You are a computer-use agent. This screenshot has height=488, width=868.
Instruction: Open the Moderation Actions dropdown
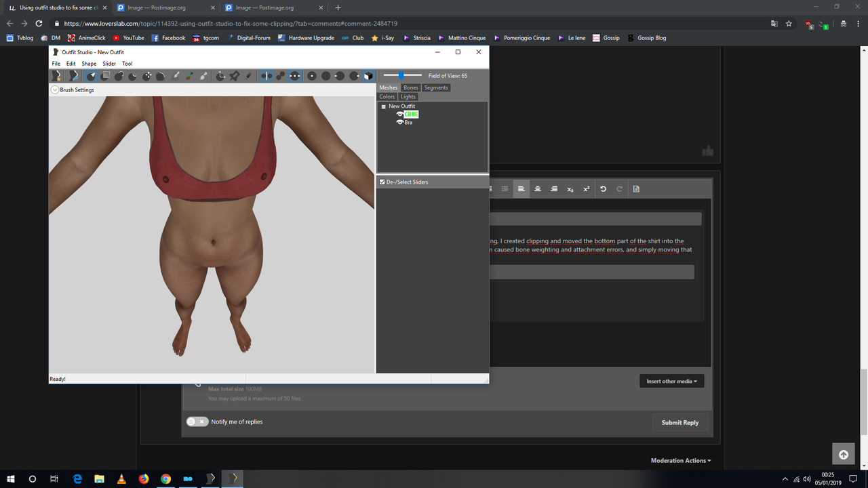click(x=681, y=461)
